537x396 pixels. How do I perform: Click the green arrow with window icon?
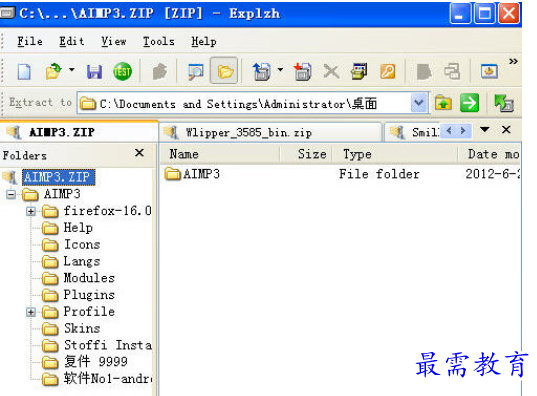pos(504,103)
